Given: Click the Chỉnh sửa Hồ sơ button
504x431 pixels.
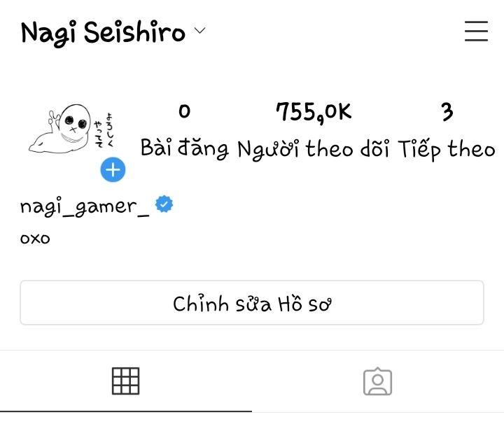Looking at the screenshot, I should 252,303.
